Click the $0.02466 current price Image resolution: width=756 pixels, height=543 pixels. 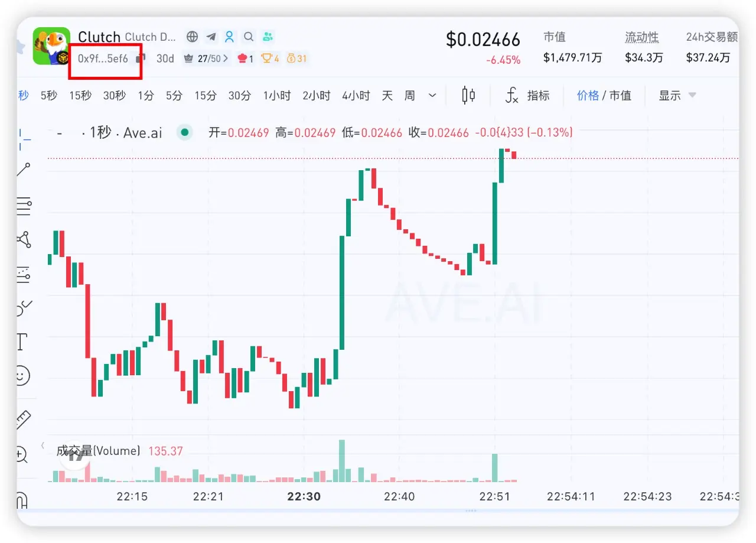483,40
